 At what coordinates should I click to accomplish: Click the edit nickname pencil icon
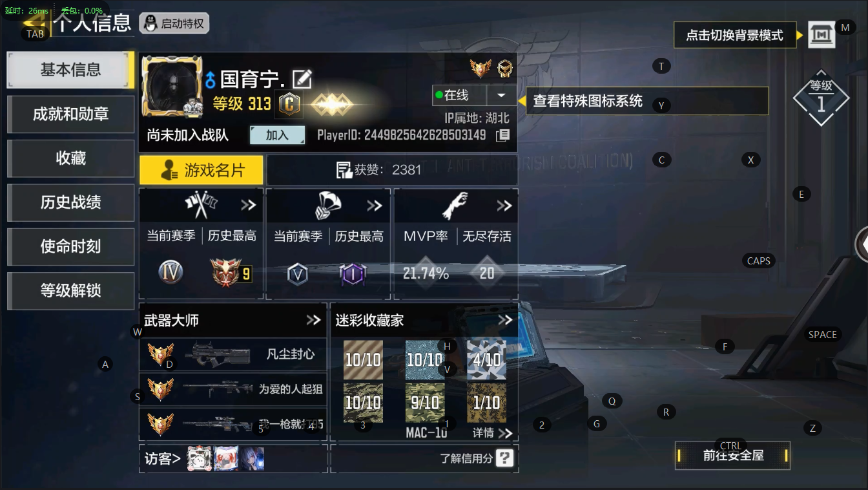tap(302, 79)
